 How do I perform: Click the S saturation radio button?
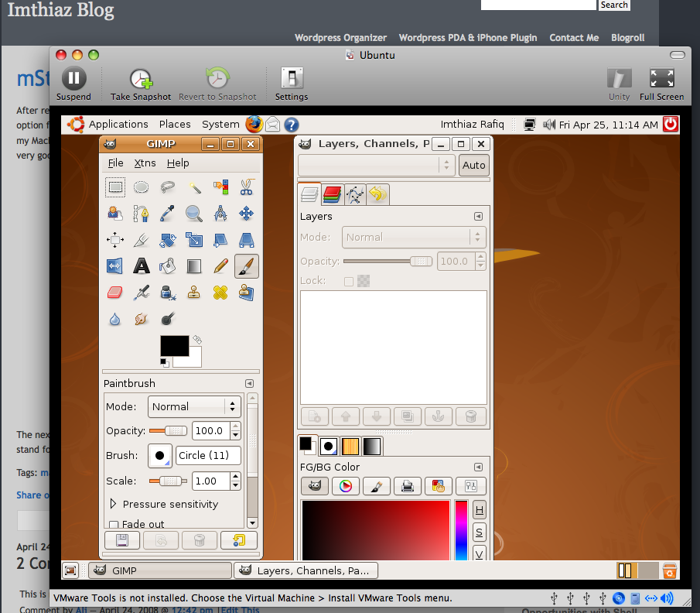[x=479, y=533]
